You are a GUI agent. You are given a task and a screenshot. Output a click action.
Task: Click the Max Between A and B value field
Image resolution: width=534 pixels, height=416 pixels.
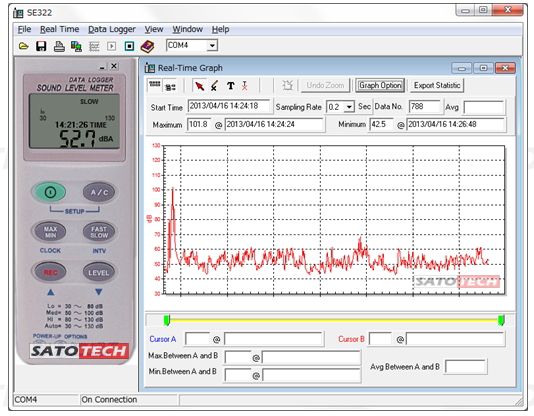point(238,357)
